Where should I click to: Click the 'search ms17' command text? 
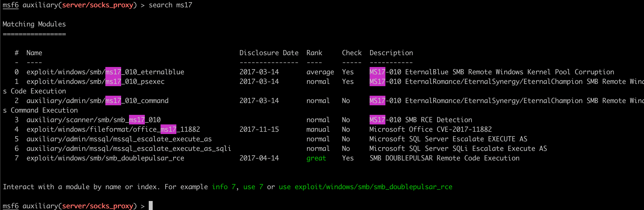click(x=170, y=5)
